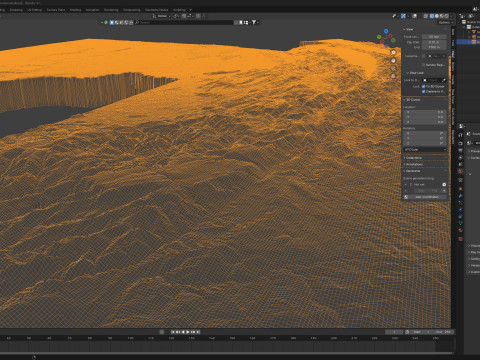The width and height of the screenshot is (480, 360).
Task: Collapse the Geoscene panel
Action: pyautogui.click(x=412, y=171)
